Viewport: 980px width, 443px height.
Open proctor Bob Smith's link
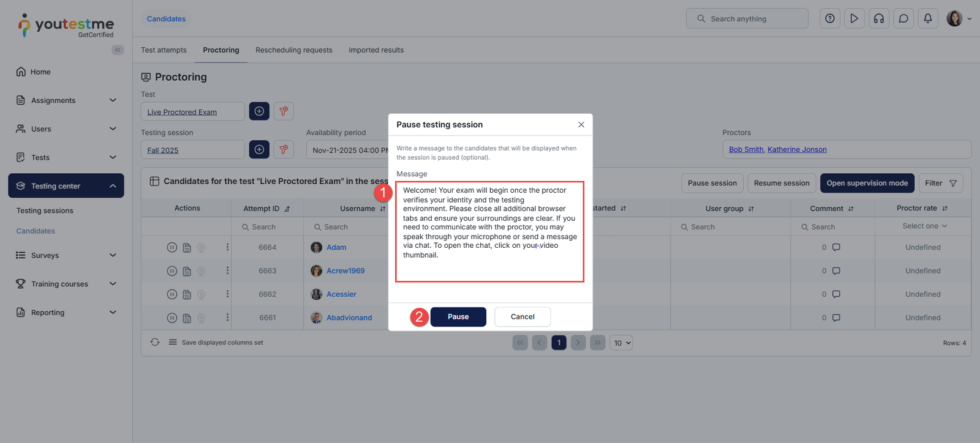pos(746,149)
